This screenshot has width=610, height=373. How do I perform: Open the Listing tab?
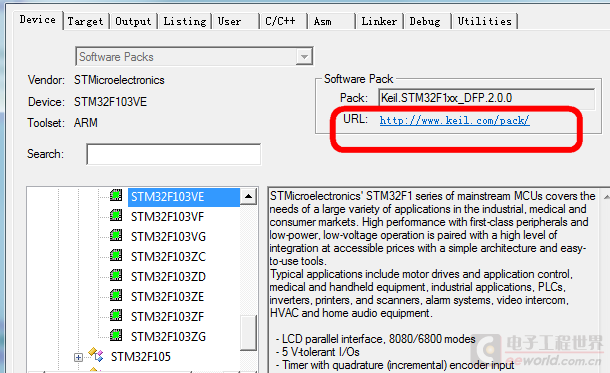click(185, 21)
